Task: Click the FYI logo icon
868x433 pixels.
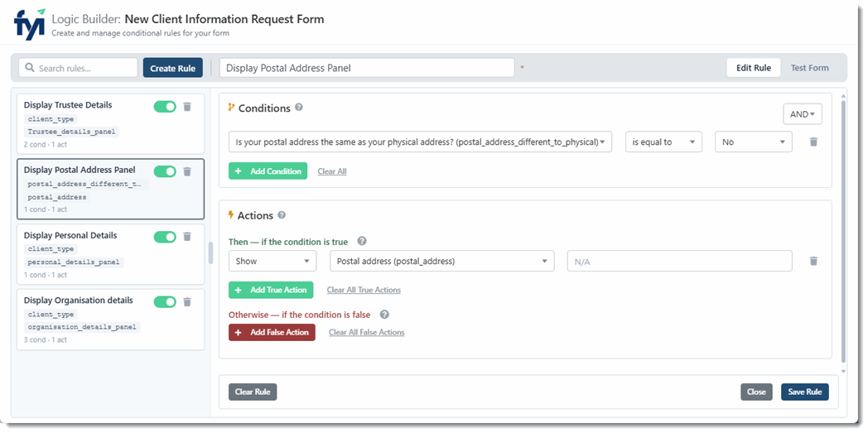Action: point(29,24)
